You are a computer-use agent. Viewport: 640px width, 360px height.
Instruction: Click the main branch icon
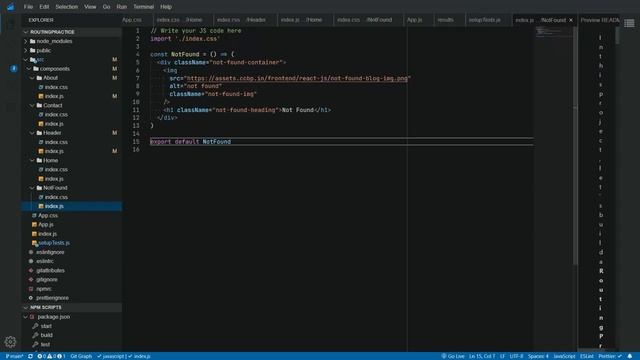(x=7, y=356)
